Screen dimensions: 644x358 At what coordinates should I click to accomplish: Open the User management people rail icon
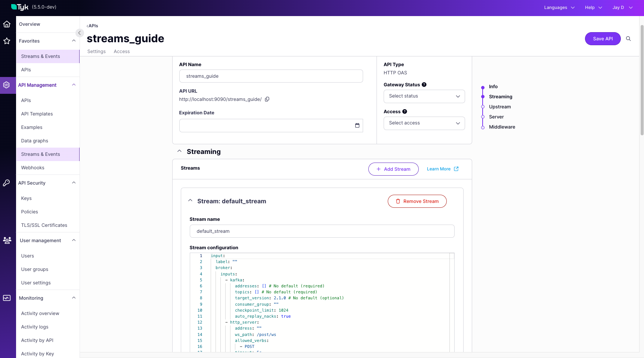[x=7, y=240]
